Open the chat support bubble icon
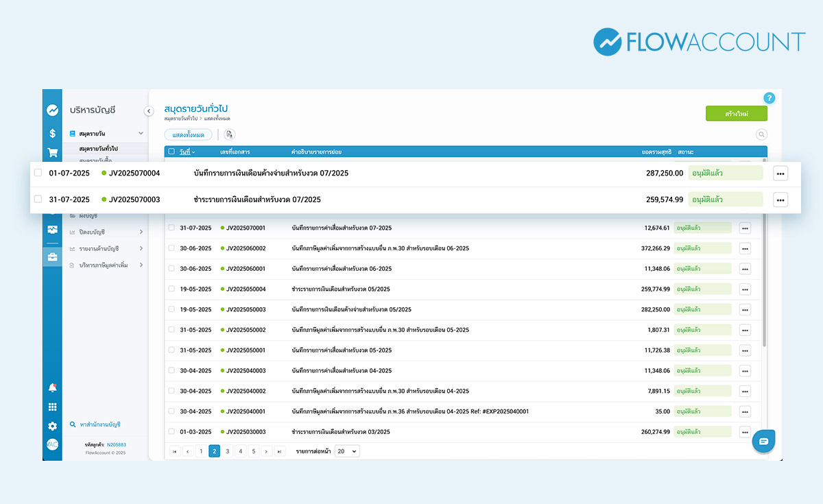Screen dimensions: 823x504 click(x=763, y=441)
